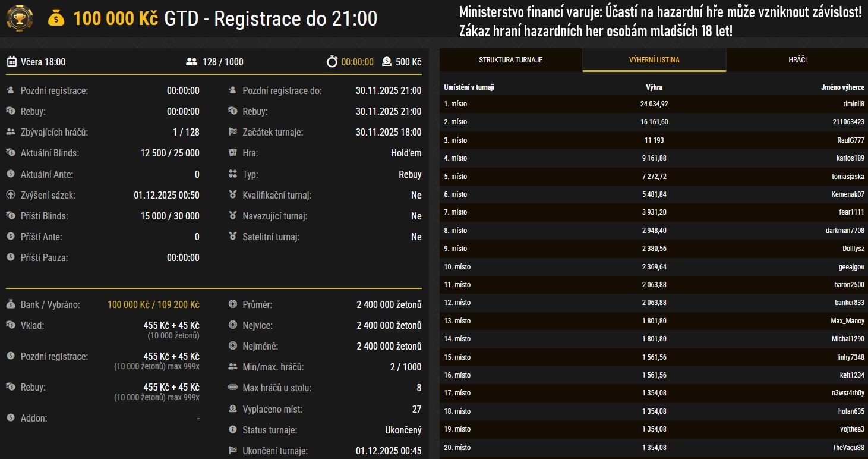
Task: Click the Ukončení turnaje finish flag icon
Action: pyautogui.click(x=233, y=451)
